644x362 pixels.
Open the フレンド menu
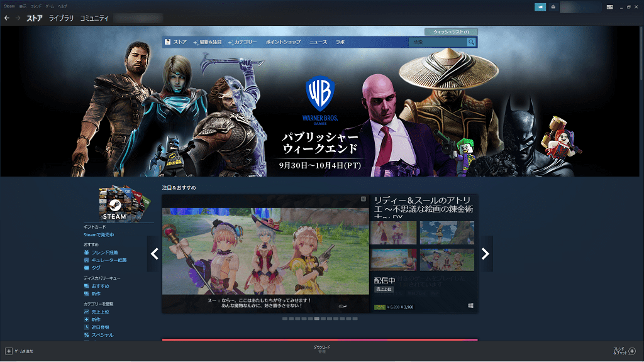pos(36,6)
